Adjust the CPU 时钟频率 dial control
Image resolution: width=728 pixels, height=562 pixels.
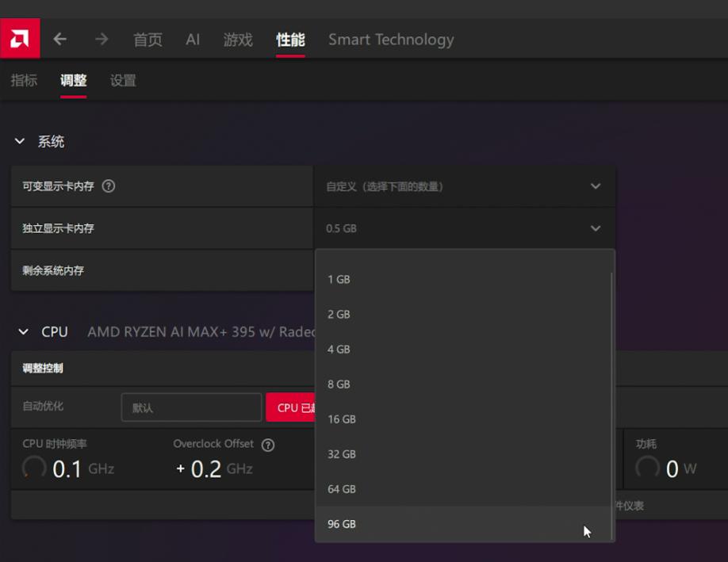click(x=33, y=469)
